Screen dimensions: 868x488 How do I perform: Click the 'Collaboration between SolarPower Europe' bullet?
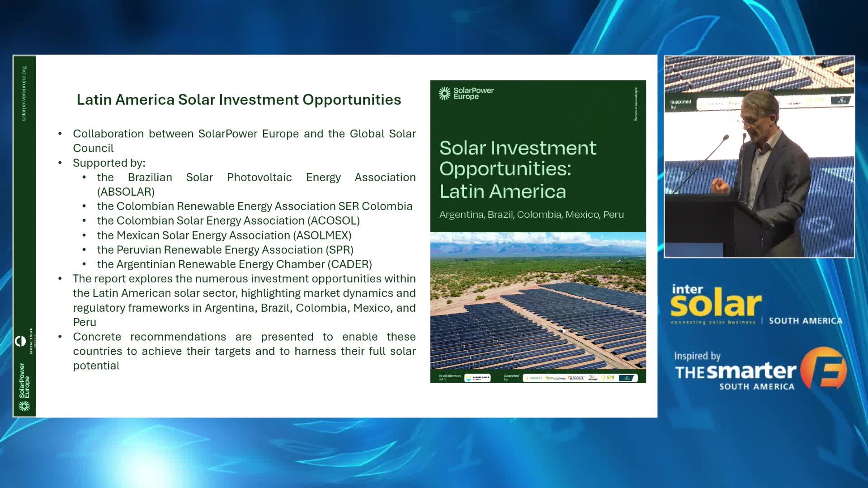pos(244,141)
